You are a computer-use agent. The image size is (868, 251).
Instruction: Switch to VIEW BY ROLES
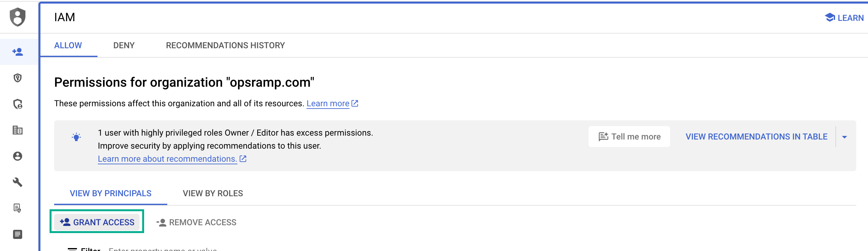click(x=213, y=193)
